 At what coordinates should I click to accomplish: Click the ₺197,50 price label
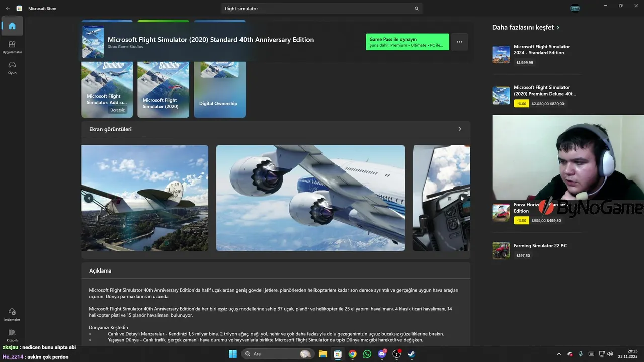pos(523,256)
